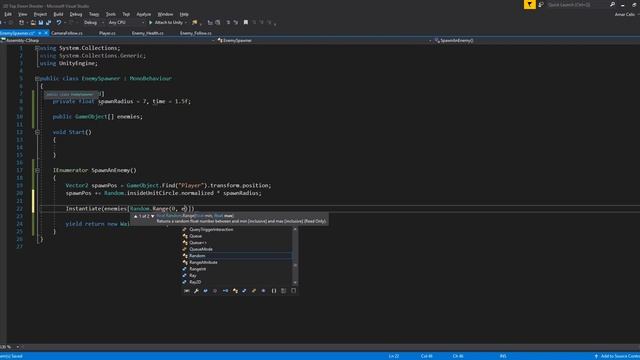Click the Undo arrow toolbar icon
Image resolution: width=640 pixels, height=360 pixels.
(x=59, y=22)
